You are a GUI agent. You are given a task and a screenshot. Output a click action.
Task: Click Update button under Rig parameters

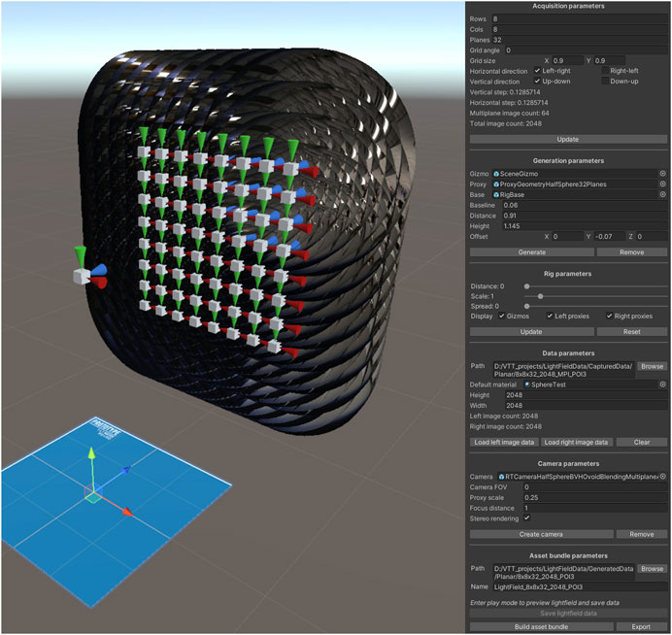coord(532,332)
